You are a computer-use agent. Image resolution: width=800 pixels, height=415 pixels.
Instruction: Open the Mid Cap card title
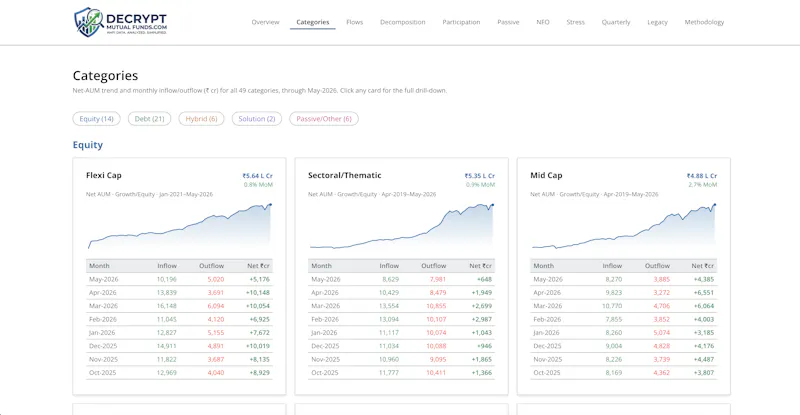[x=546, y=175]
